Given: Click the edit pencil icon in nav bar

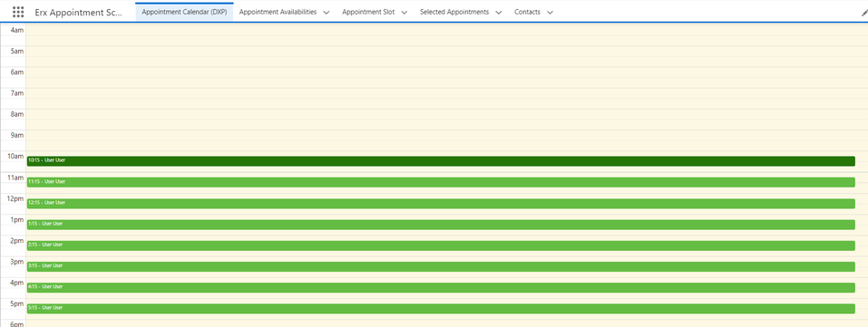Looking at the screenshot, I should click(864, 12).
